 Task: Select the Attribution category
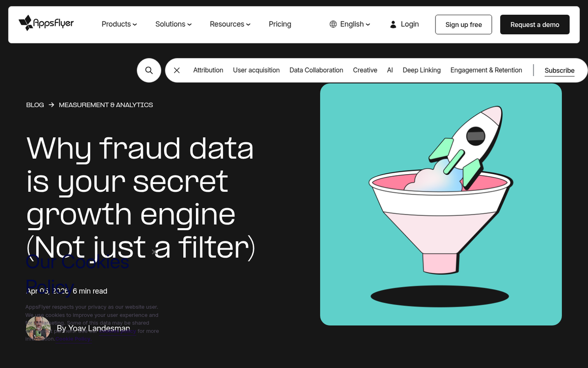click(x=208, y=70)
